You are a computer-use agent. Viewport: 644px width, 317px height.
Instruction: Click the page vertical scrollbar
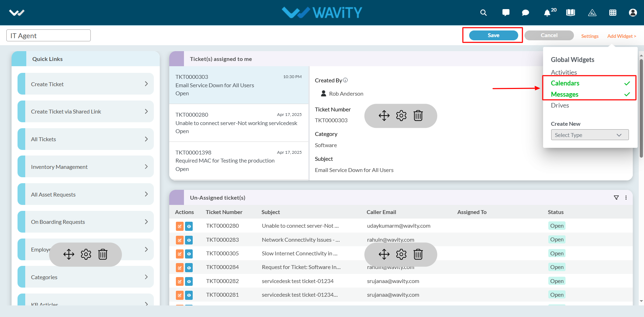pyautogui.click(x=641, y=109)
